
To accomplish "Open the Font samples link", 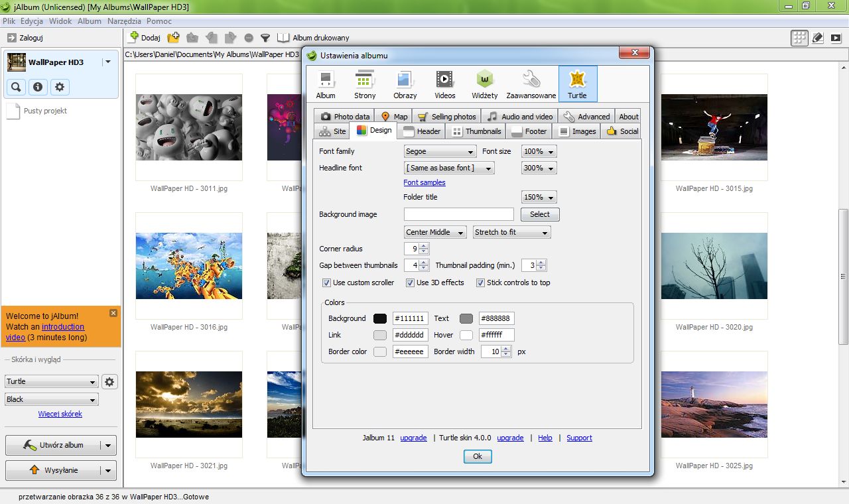I will click(424, 182).
